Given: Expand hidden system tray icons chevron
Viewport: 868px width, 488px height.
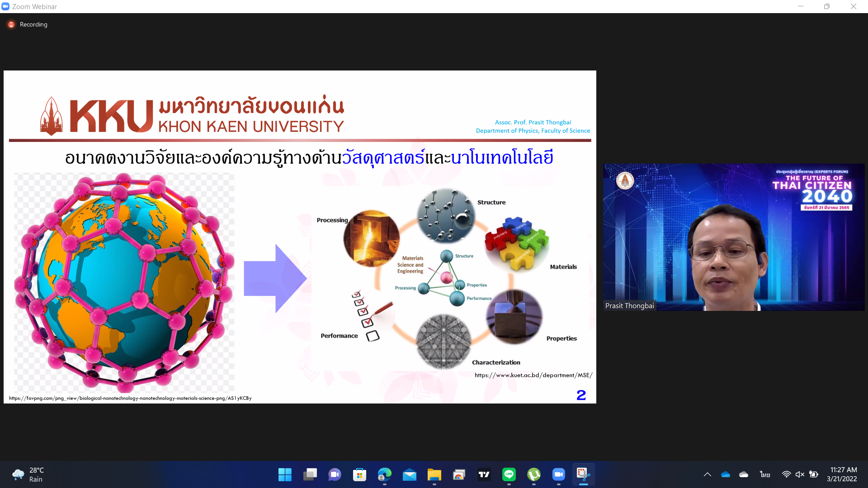Looking at the screenshot, I should pyautogui.click(x=708, y=474).
